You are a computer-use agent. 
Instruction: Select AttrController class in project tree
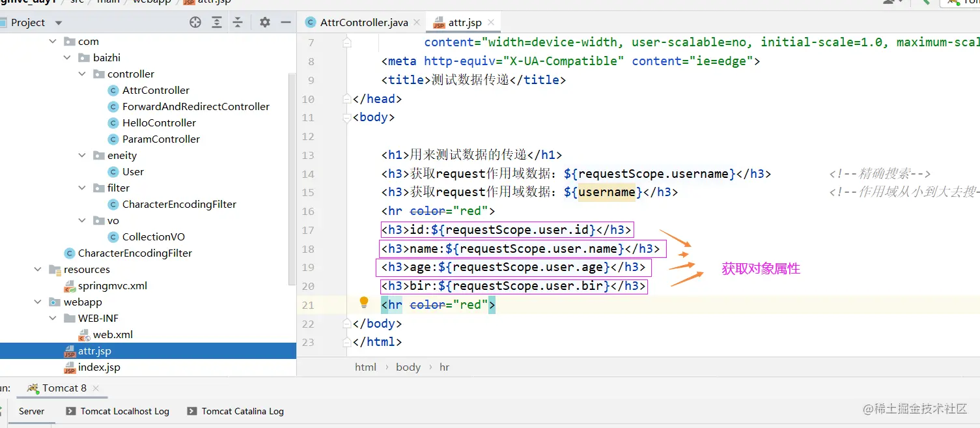pyautogui.click(x=156, y=90)
